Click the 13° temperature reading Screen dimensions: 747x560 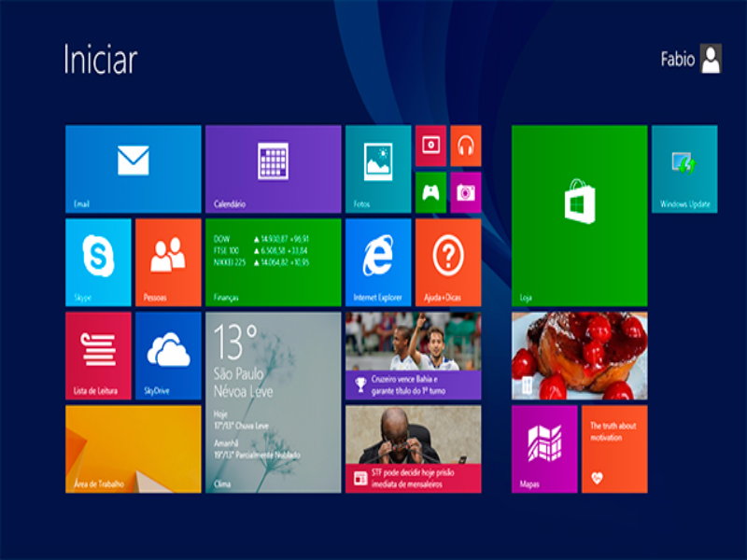coord(235,342)
